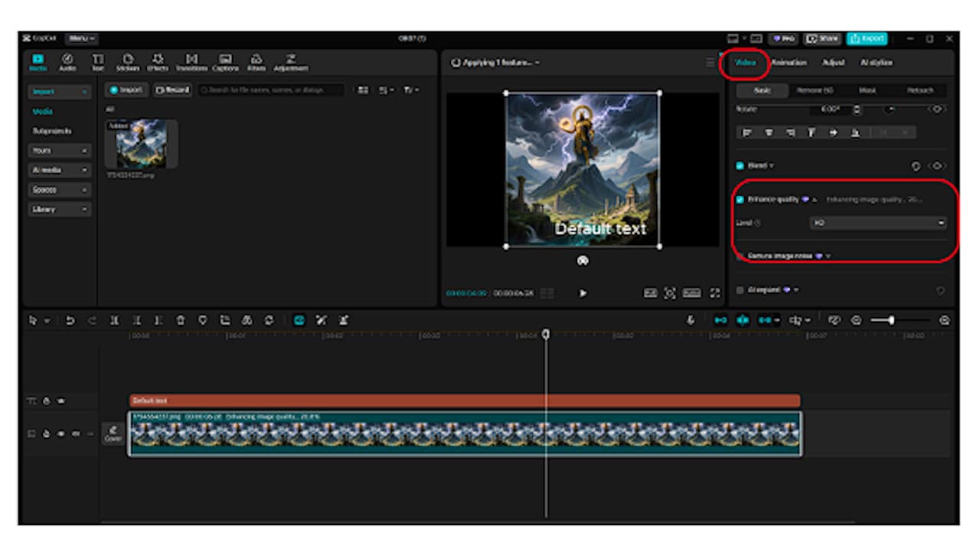
Task: Add a marker with shield-shaped icon
Action: pos(203,321)
